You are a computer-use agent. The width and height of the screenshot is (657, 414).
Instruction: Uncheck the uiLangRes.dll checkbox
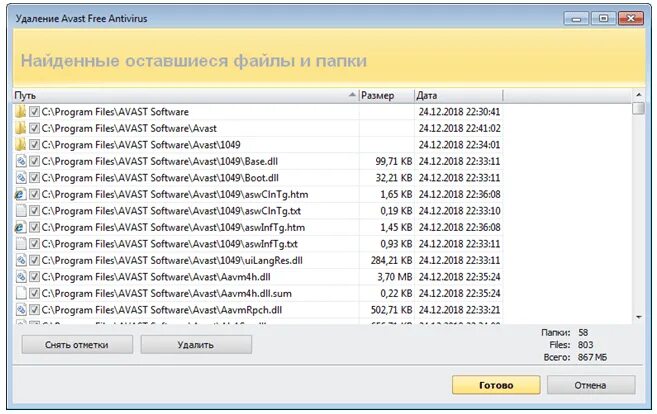(34, 260)
